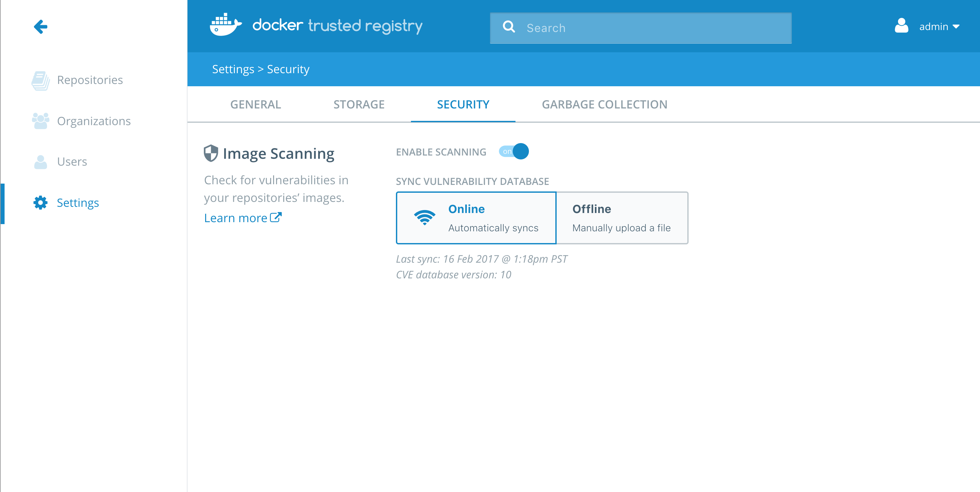980x492 pixels.
Task: Select Offline manual upload option
Action: (622, 218)
